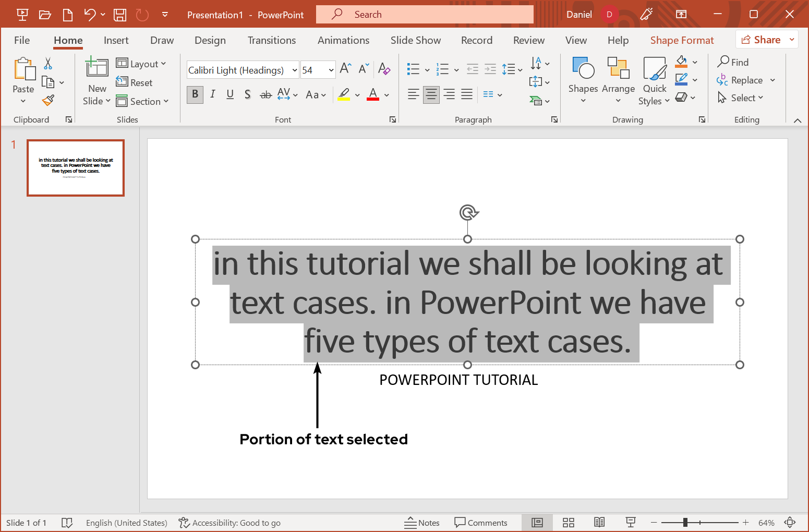Switch to the Shape Format tab

point(682,40)
